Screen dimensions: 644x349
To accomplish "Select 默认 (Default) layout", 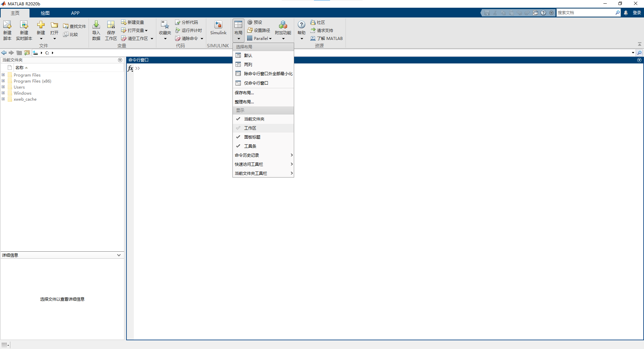I will point(263,55).
